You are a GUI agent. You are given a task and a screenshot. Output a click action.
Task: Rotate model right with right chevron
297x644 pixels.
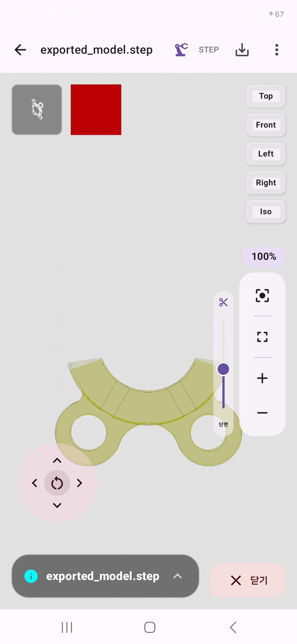click(80, 483)
